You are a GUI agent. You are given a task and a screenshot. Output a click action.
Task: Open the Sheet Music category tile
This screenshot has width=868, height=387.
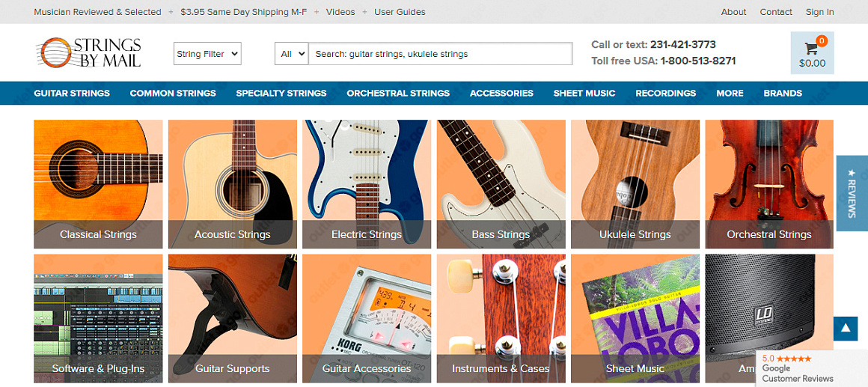635,318
